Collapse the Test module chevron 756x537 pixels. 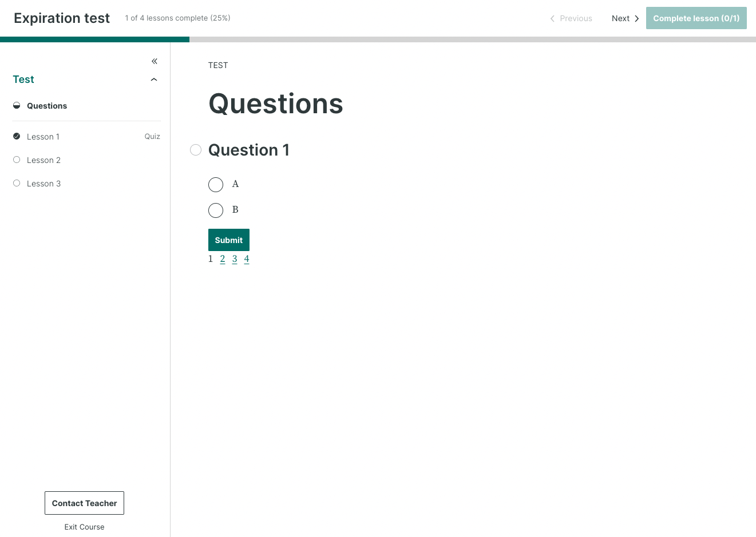point(154,79)
